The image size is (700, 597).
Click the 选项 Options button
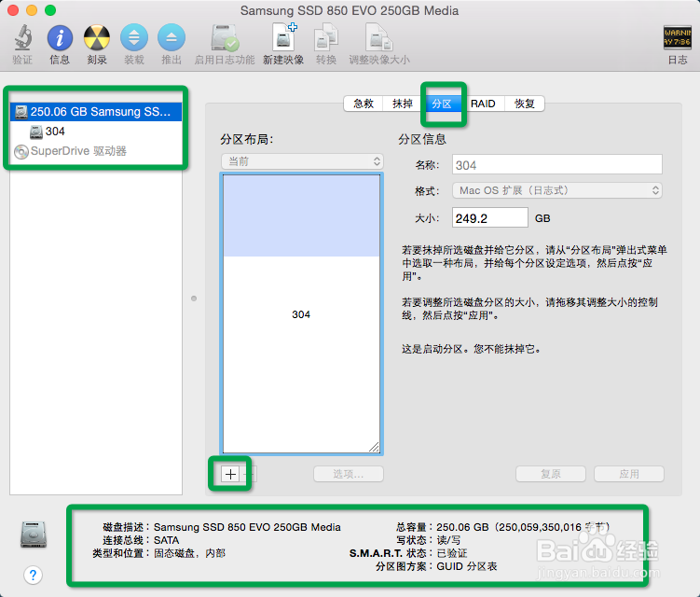click(349, 474)
